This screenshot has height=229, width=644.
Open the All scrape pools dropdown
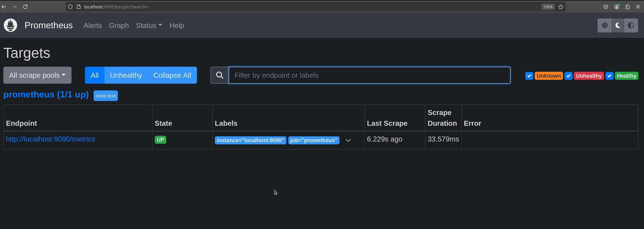(37, 75)
